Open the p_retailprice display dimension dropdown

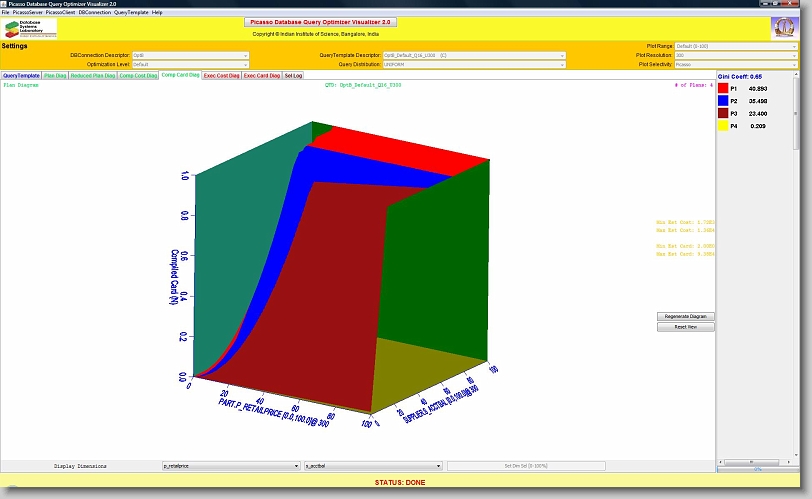coord(231,466)
